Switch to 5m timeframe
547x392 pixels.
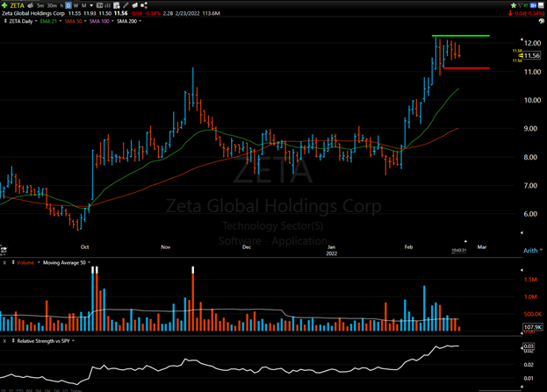coord(40,5)
